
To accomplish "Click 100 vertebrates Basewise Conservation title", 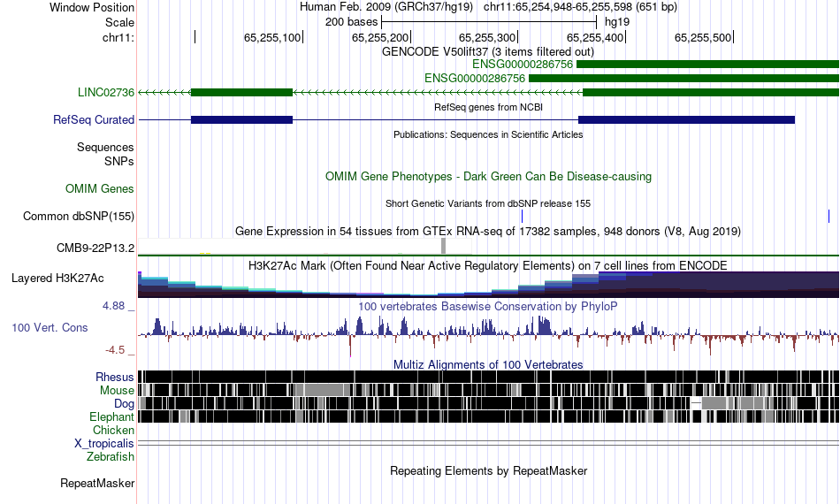I will pos(488,306).
